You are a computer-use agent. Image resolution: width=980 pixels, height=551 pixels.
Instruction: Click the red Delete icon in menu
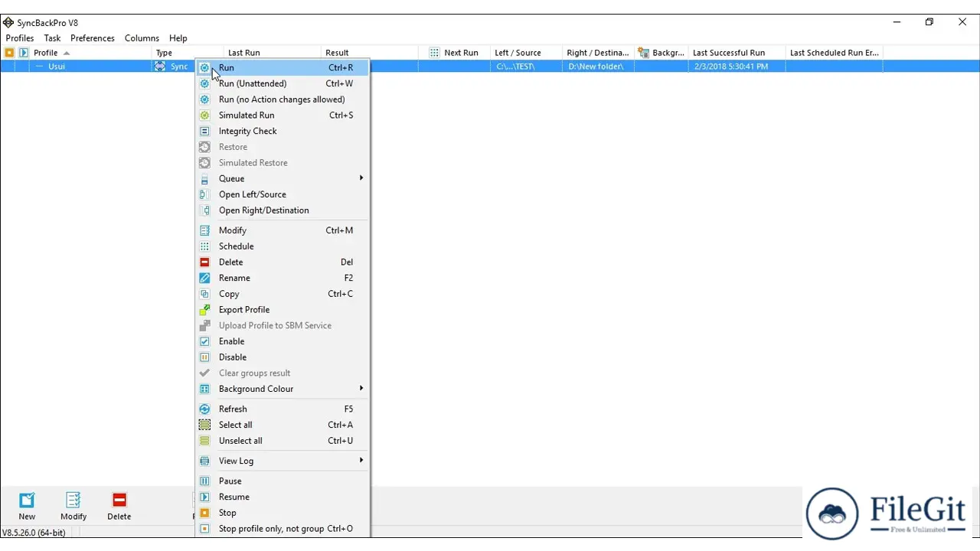[204, 262]
